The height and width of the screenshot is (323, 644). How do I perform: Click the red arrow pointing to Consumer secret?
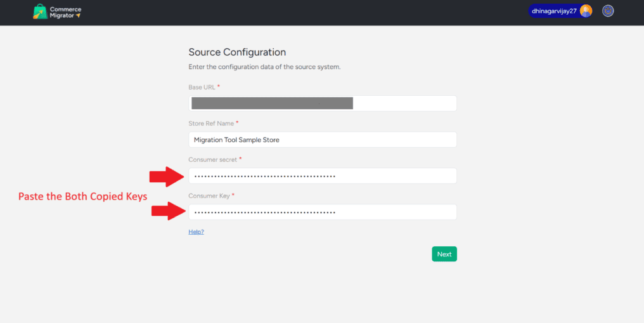tap(166, 176)
